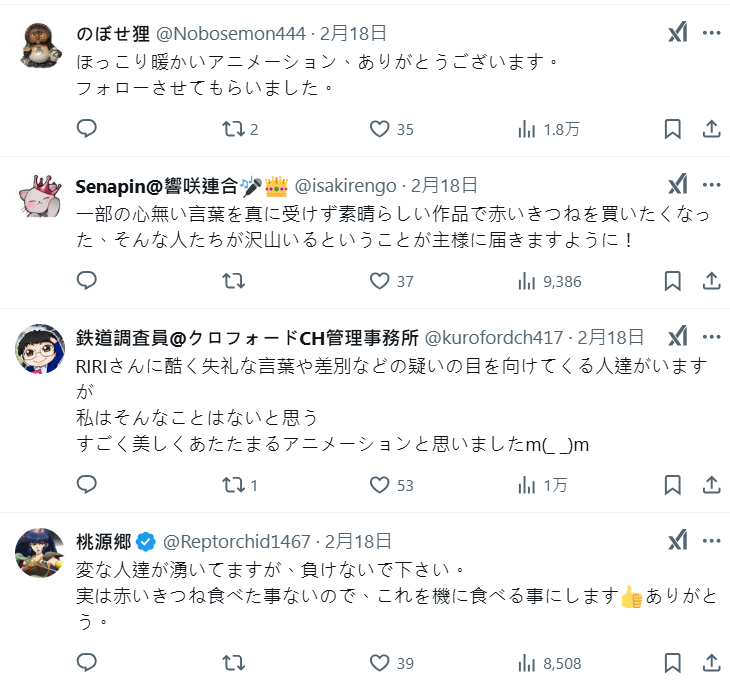Like the tweet with 53 likes

[x=380, y=485]
